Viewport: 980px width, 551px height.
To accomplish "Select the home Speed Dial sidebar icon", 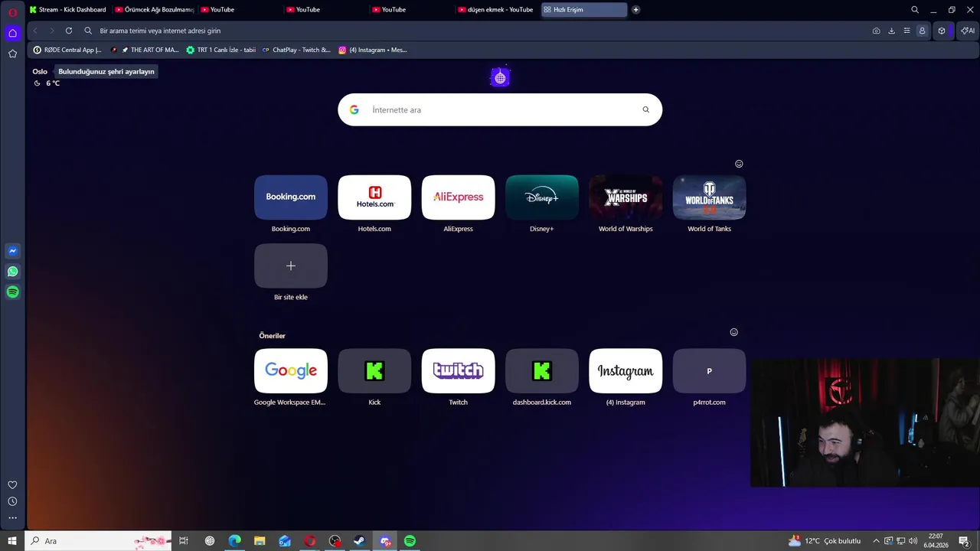I will click(x=12, y=33).
